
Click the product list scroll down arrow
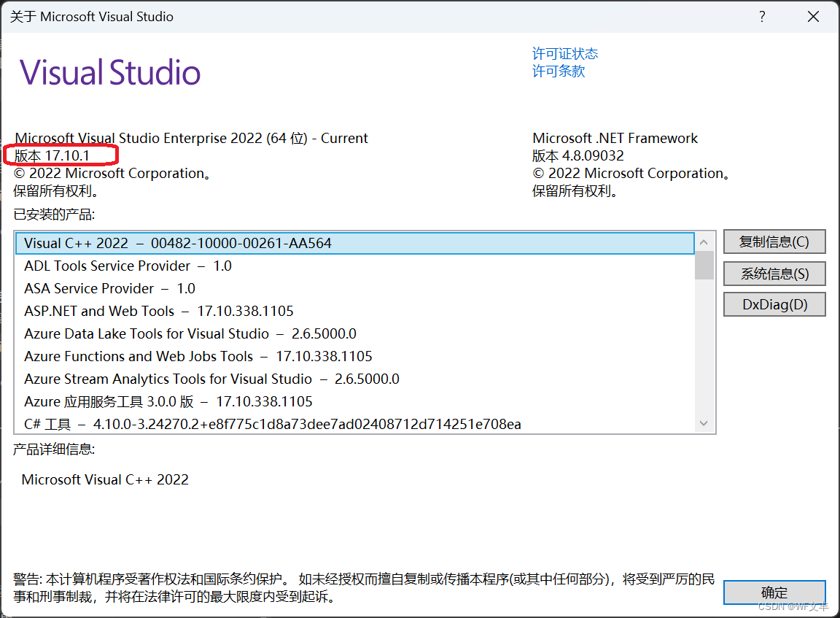coord(704,423)
